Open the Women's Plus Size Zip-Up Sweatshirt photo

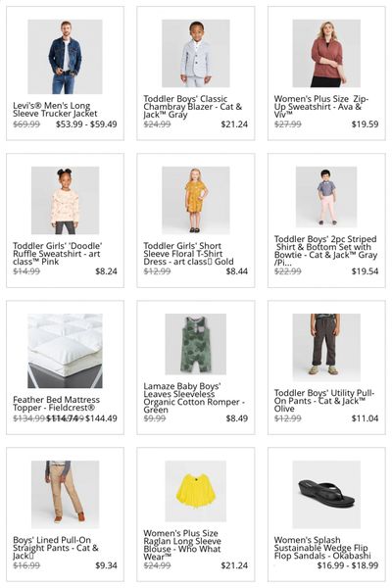tap(326, 53)
